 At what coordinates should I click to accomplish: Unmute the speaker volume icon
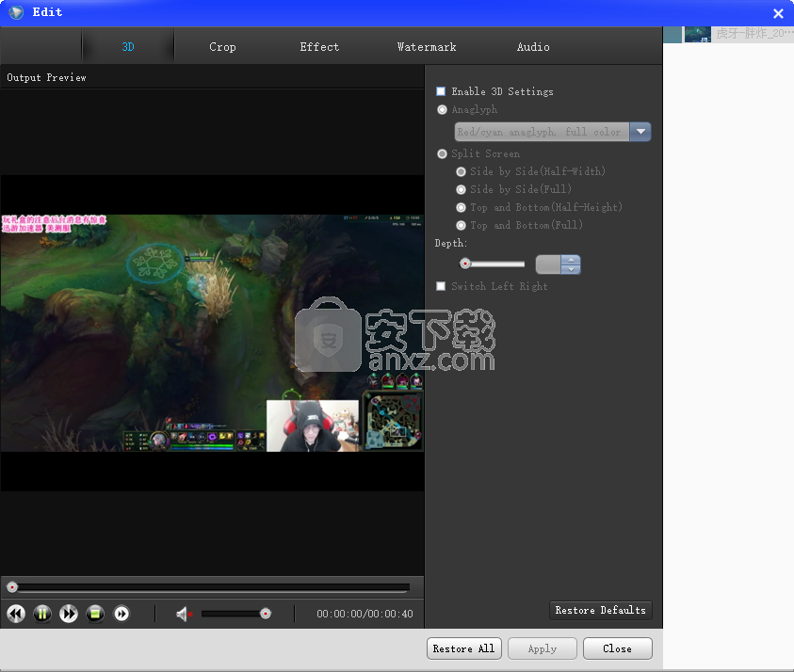click(x=184, y=614)
